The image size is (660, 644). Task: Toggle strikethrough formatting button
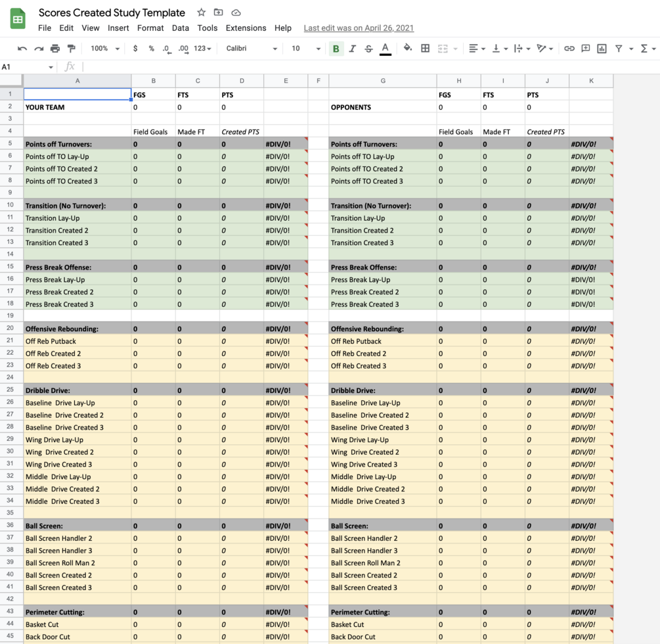(x=368, y=49)
